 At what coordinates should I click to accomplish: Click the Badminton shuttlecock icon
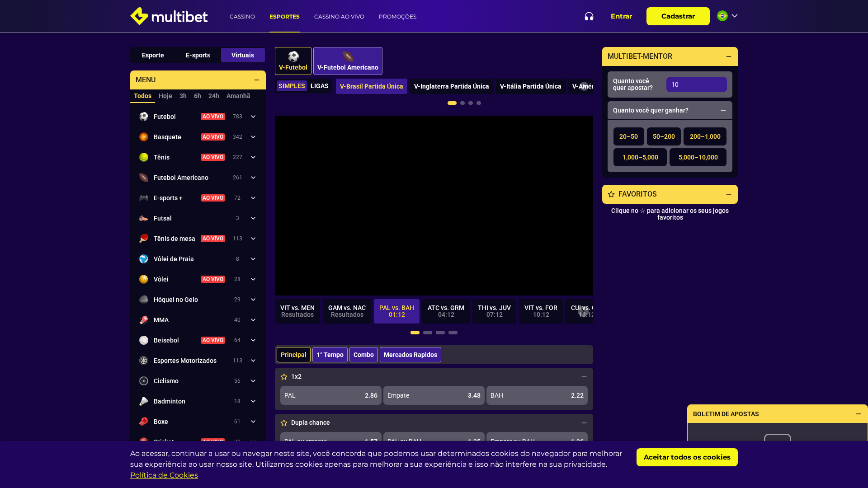point(144,401)
